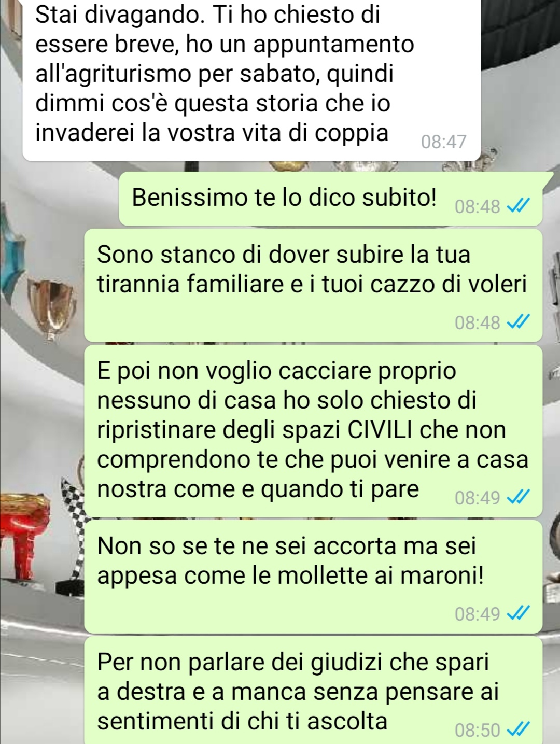This screenshot has height=744, width=560.
Task: Tap the 08:49 timestamp on the 'mollette' message
Action: click(477, 614)
